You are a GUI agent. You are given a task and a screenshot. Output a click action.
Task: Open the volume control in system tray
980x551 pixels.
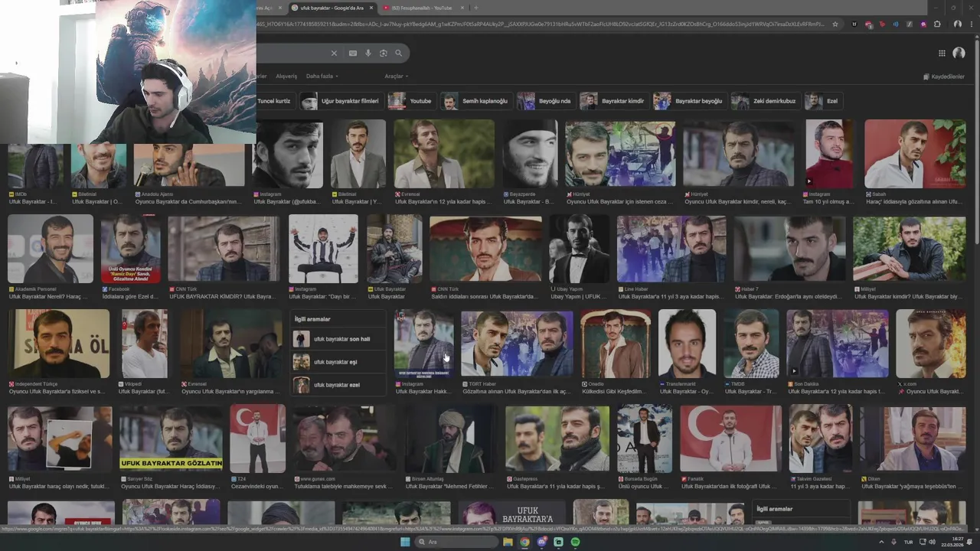point(932,542)
